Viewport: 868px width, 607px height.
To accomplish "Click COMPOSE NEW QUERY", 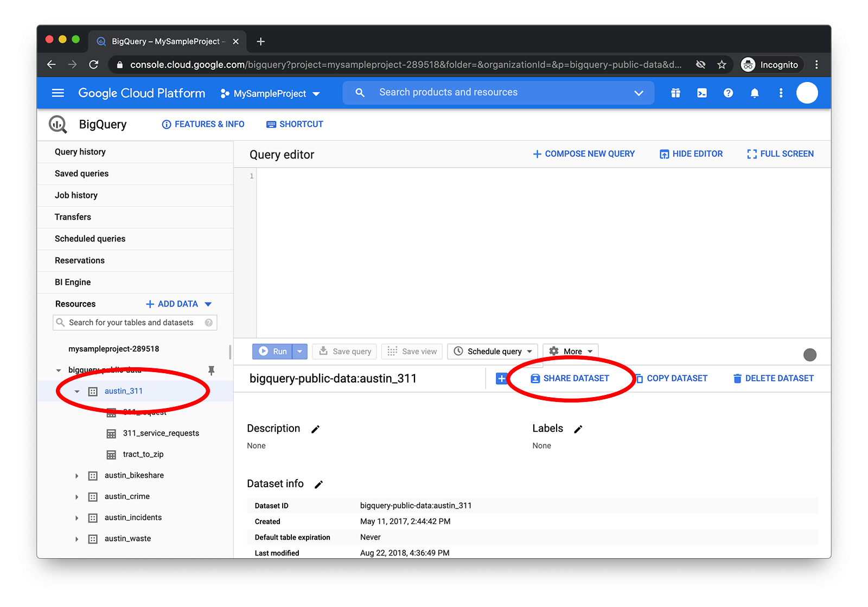I will click(584, 154).
